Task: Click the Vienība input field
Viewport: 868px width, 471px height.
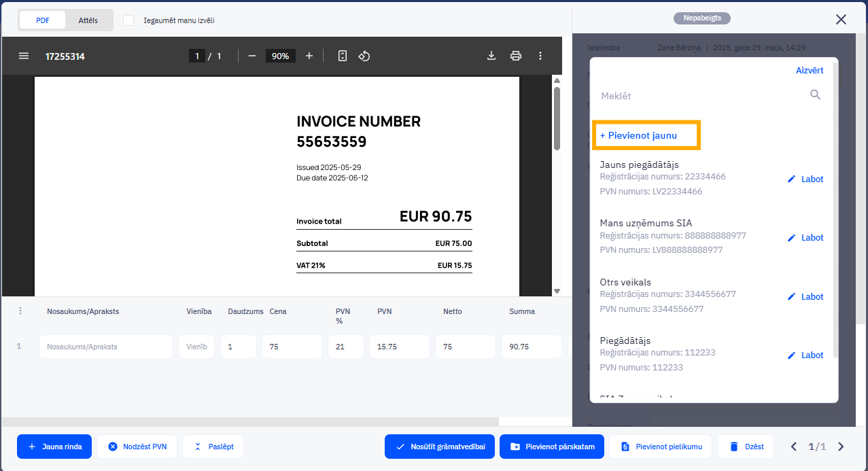Action: (197, 347)
